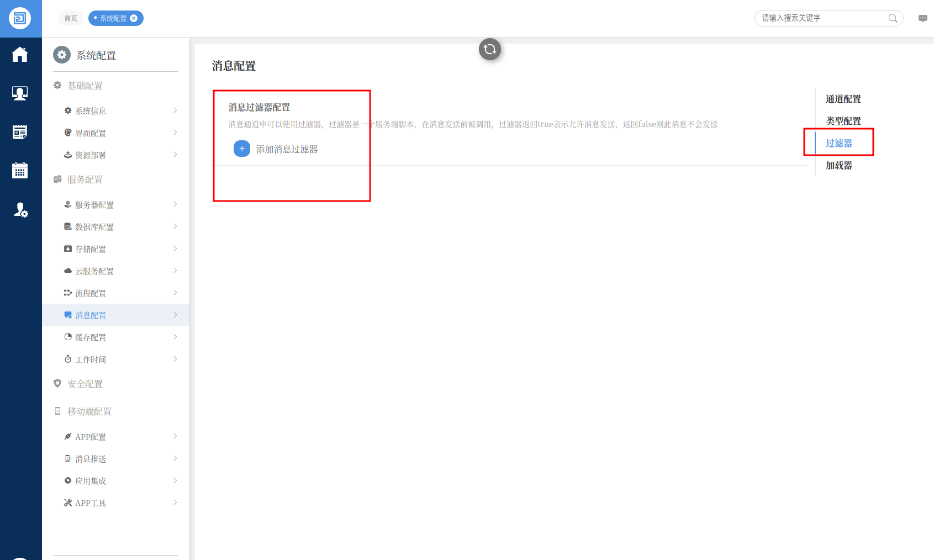Close the 系统配置 tab
Screen dimensions: 934x560
click(134, 18)
